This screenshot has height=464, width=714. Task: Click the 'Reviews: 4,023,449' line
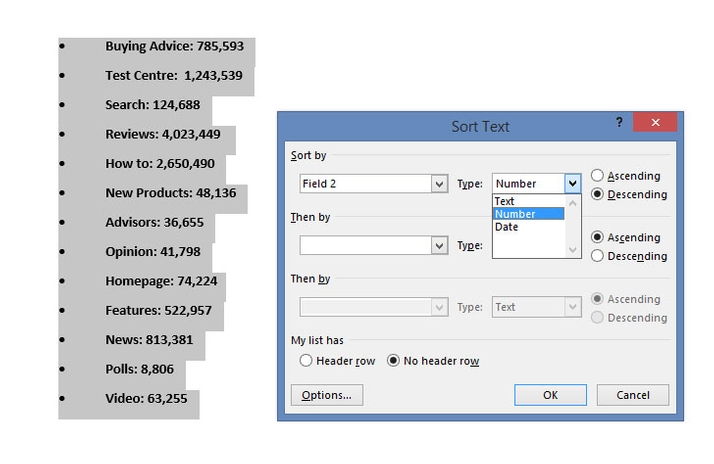coord(163,134)
